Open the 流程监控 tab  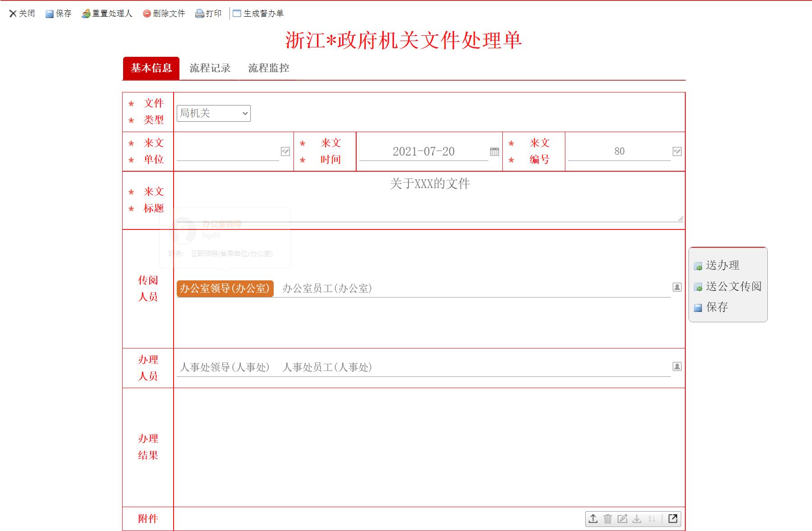click(x=268, y=68)
